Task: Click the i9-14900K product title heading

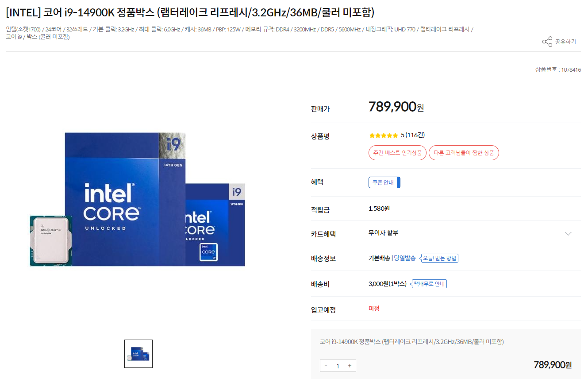Action: click(x=190, y=12)
